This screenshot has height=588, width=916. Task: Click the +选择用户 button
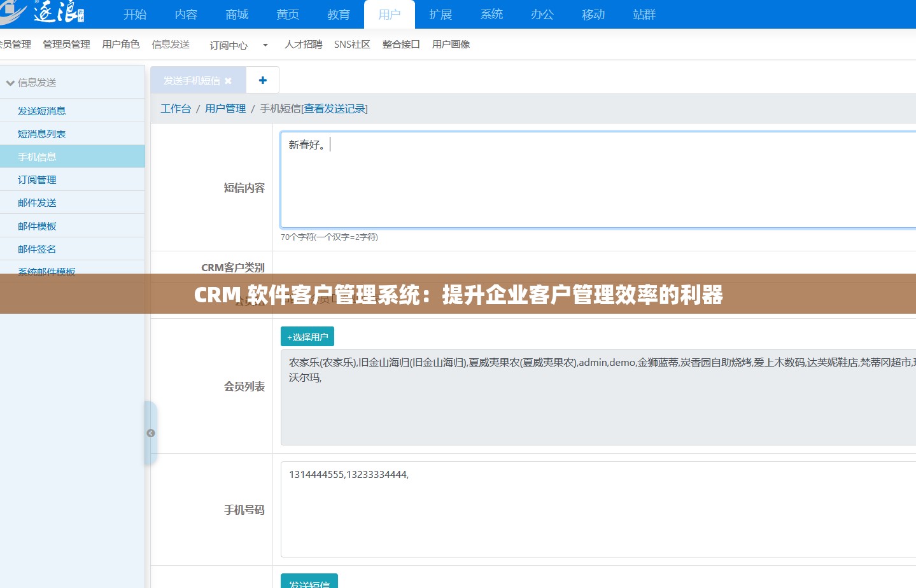pos(307,336)
